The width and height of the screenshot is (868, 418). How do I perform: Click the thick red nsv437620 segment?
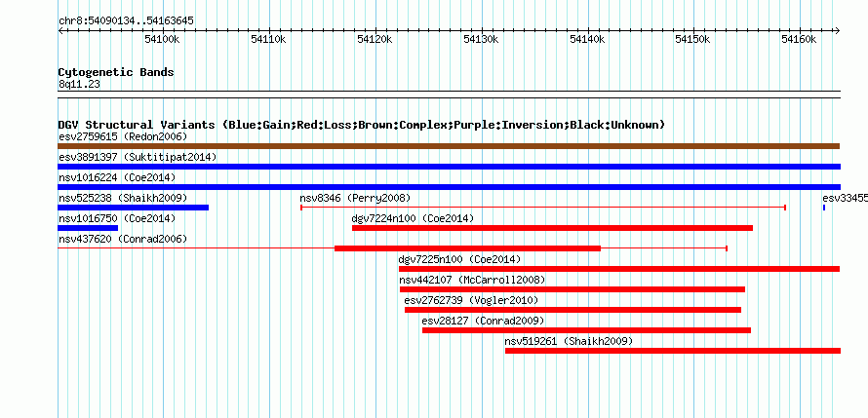(468, 248)
